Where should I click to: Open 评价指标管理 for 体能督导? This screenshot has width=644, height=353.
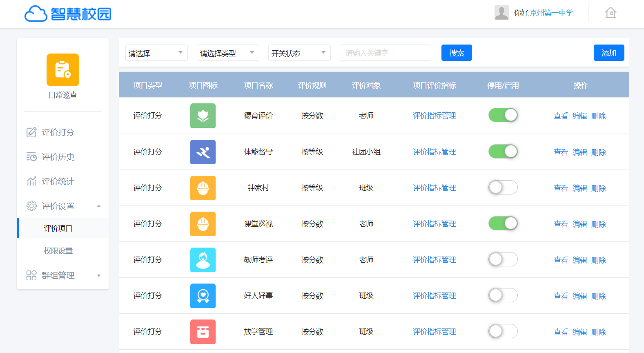(435, 152)
